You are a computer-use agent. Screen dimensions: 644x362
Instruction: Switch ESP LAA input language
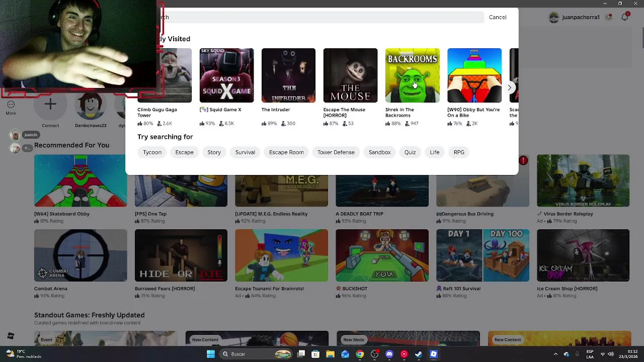pyautogui.click(x=590, y=354)
